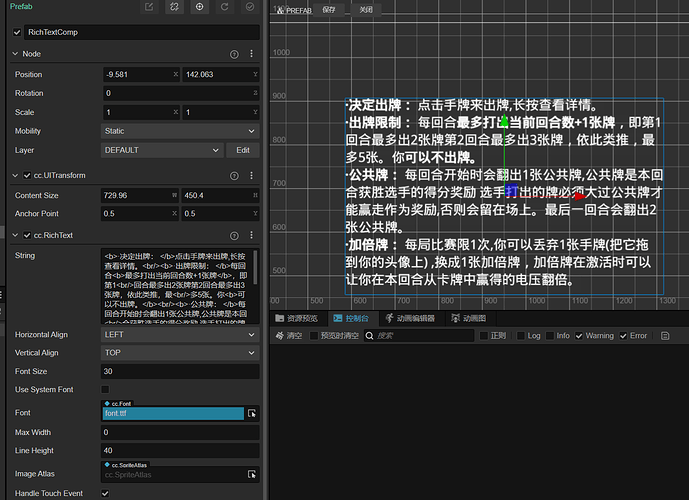
Task: Click the 清空 clear console icon
Action: coord(279,336)
